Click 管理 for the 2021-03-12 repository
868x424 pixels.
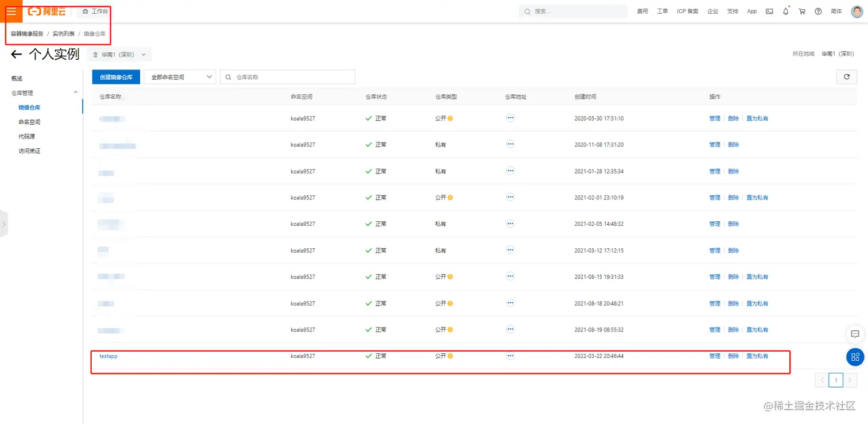(x=715, y=250)
